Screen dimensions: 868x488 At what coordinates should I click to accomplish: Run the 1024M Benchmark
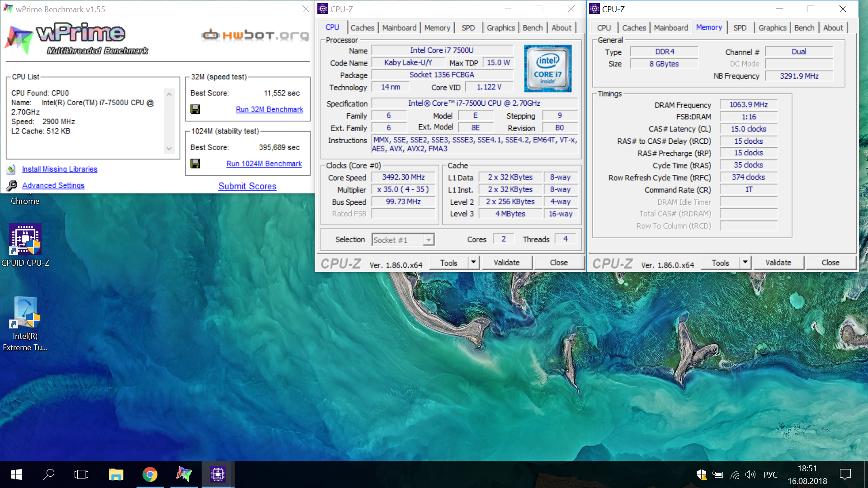[x=264, y=164]
